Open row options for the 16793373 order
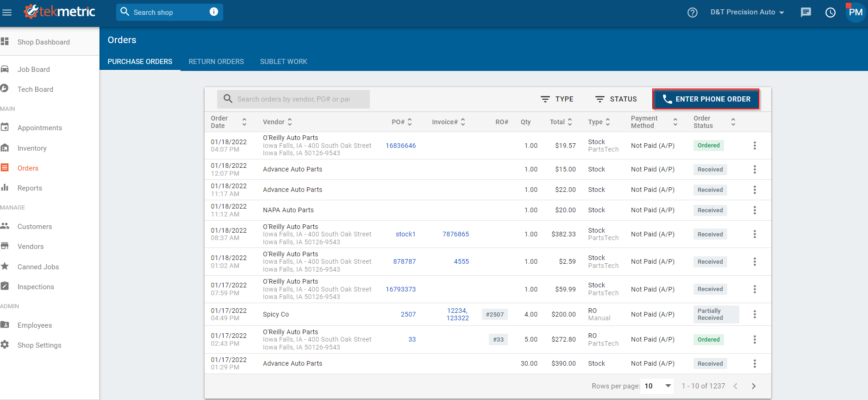 (755, 289)
